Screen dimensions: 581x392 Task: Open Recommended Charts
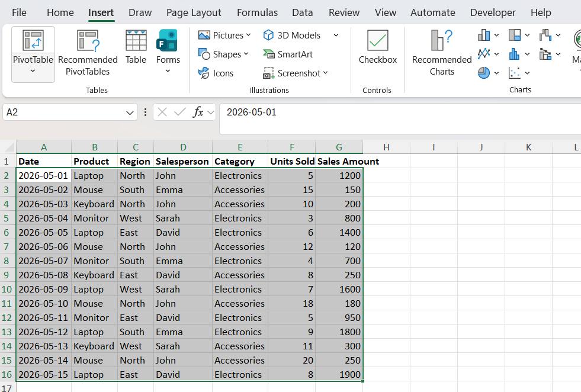(442, 53)
